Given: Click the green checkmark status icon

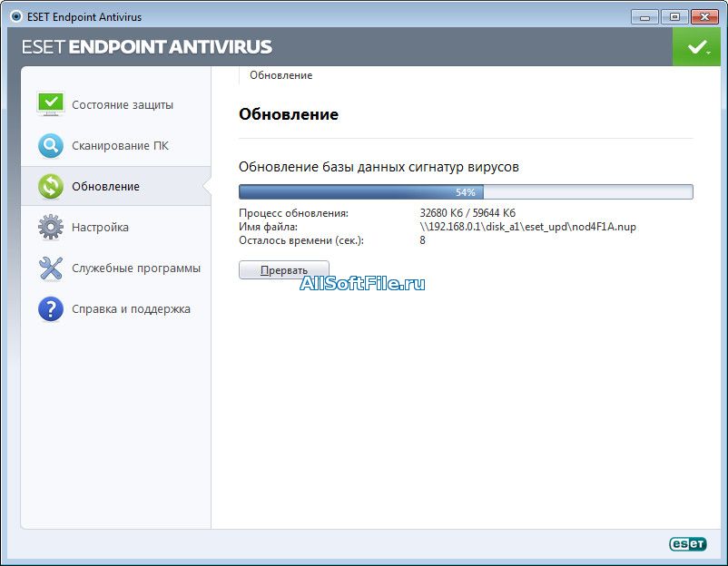Looking at the screenshot, I should coord(696,46).
